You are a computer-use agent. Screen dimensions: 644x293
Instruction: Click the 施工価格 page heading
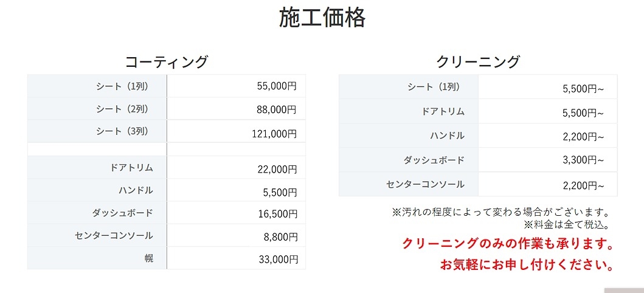coord(322,18)
